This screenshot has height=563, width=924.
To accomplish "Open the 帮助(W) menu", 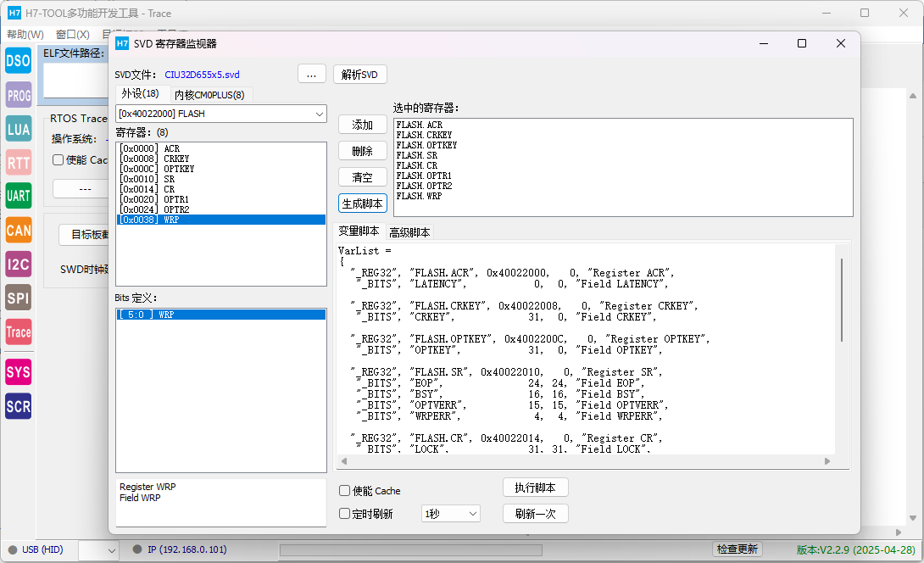I will pyautogui.click(x=25, y=35).
